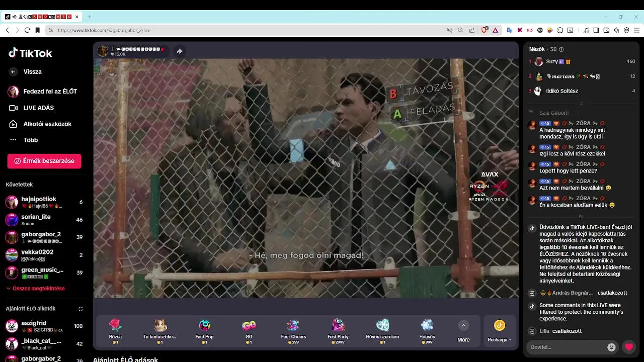Toggle the browser sidebar panel

click(x=596, y=30)
